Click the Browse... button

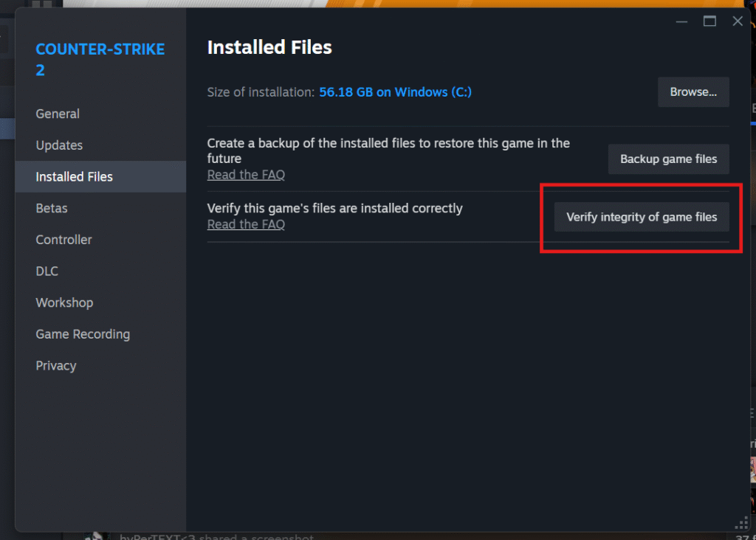pos(693,92)
